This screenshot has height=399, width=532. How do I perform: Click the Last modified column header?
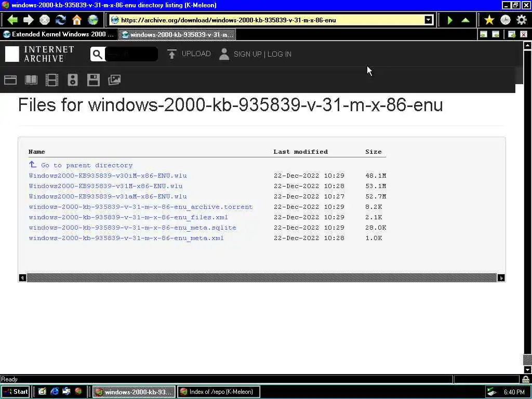pos(301,152)
